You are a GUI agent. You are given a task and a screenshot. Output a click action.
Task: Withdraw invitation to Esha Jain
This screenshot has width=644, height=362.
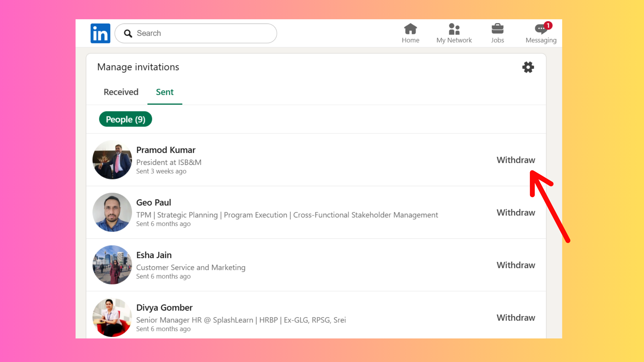[516, 265]
